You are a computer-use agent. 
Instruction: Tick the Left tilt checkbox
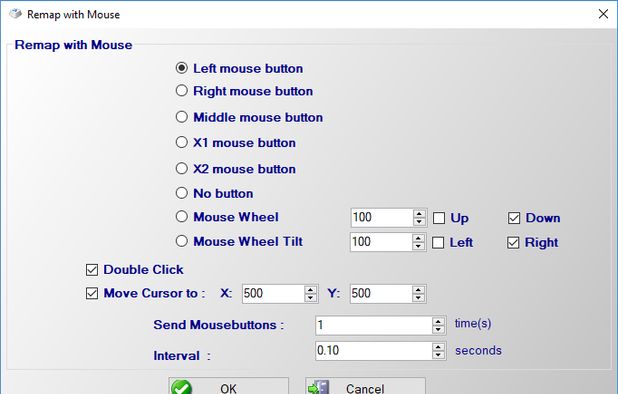pyautogui.click(x=438, y=242)
